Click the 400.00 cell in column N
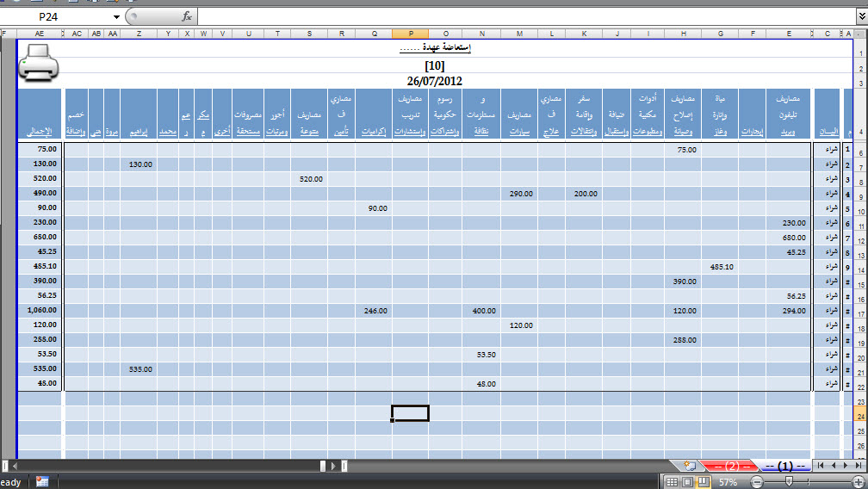 [481, 311]
